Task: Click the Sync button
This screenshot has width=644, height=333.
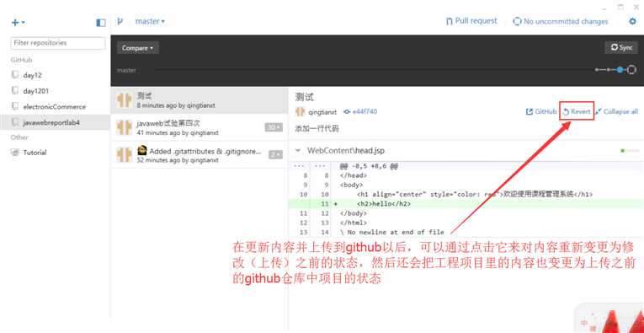Action: pos(621,48)
